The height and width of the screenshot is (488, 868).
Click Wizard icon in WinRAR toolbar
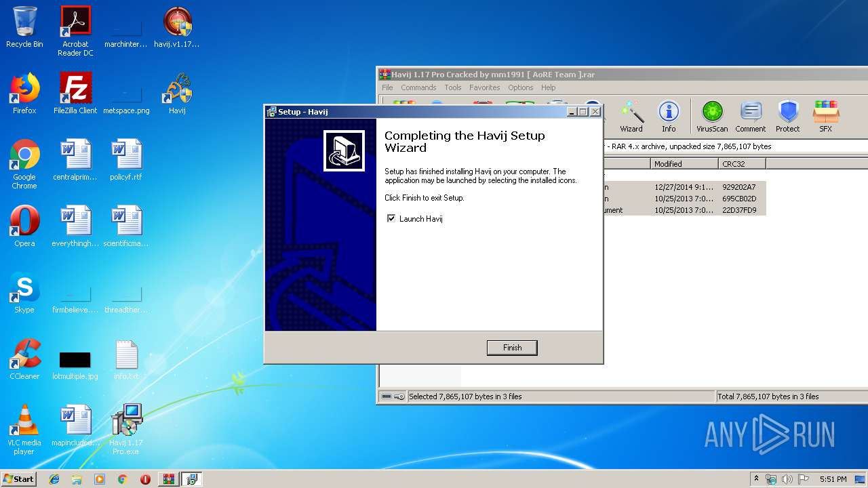pos(631,117)
